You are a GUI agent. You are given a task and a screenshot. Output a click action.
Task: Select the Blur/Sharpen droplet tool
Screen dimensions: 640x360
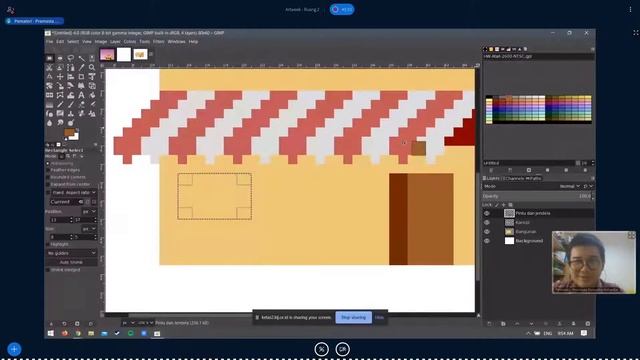point(49,123)
